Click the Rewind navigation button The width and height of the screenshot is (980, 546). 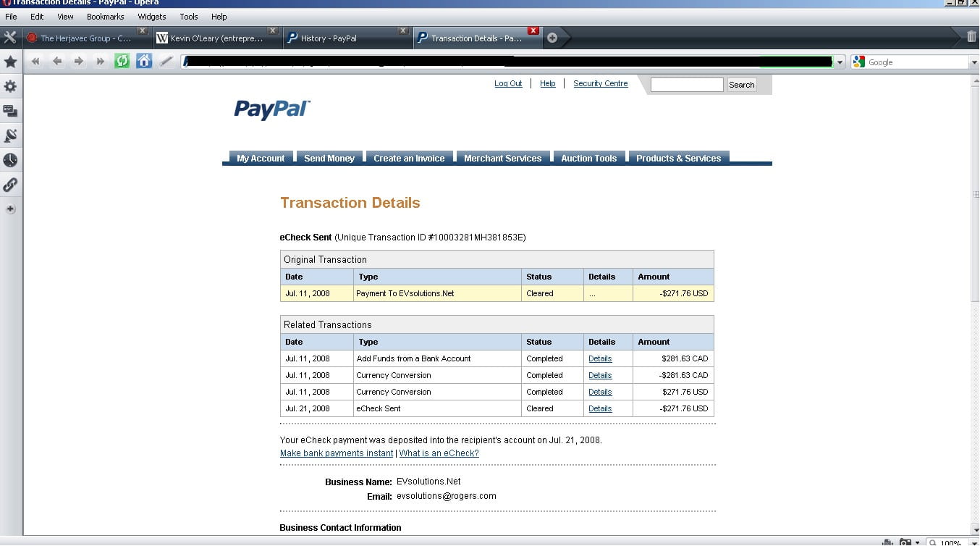(x=35, y=62)
